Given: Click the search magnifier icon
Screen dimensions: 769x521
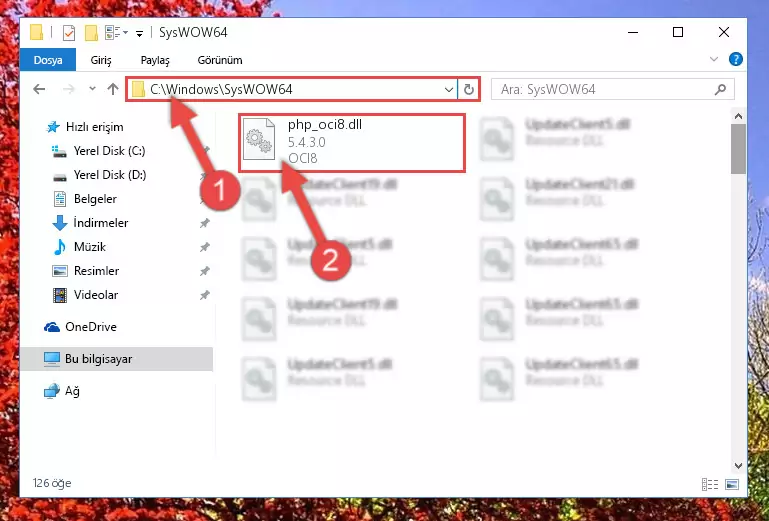Looking at the screenshot, I should [x=720, y=89].
